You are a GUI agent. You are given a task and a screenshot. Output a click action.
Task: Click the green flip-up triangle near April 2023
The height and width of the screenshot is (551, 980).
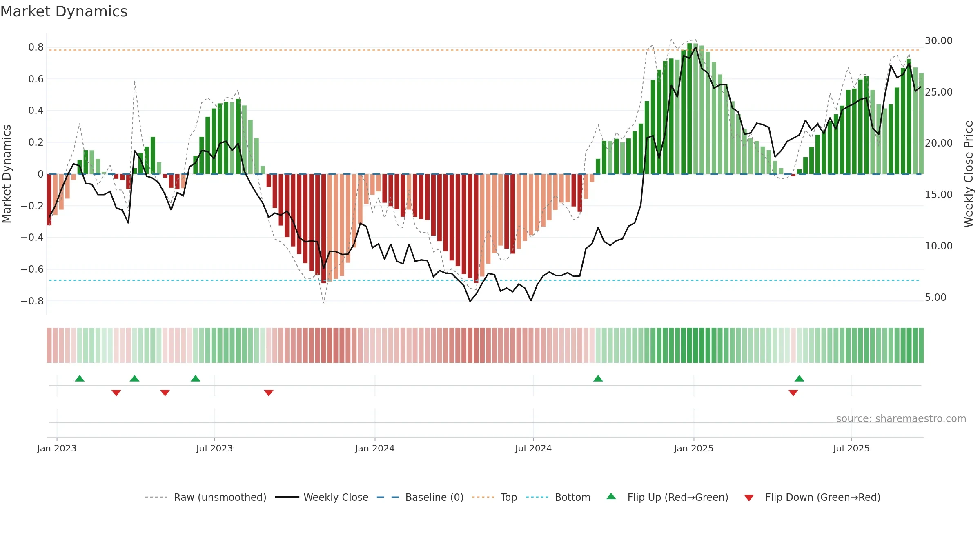134,378
